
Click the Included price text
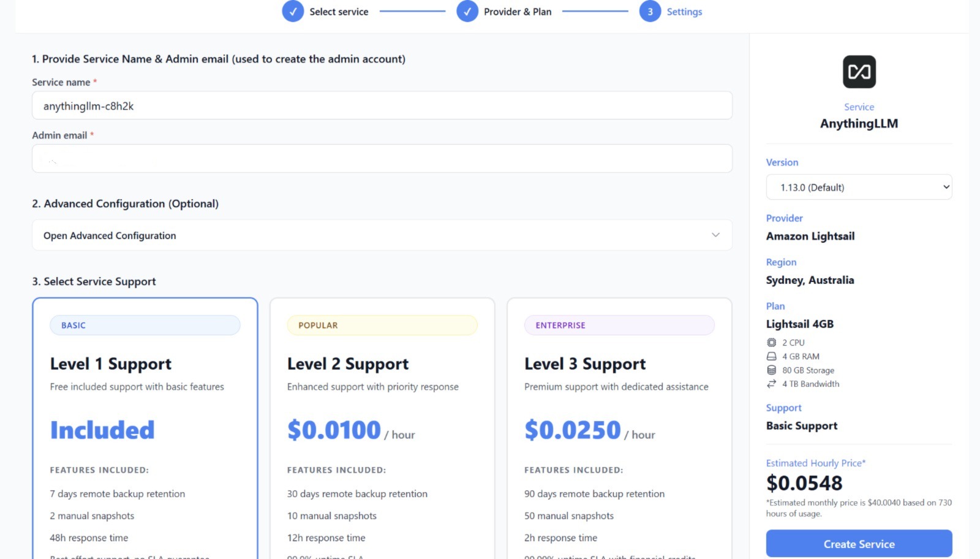click(x=102, y=430)
